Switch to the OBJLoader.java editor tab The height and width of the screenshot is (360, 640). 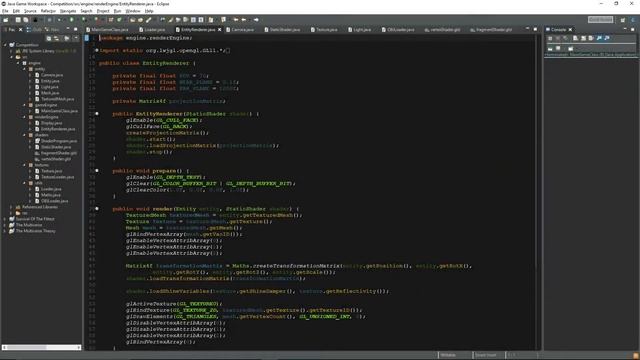pyautogui.click(x=398, y=30)
